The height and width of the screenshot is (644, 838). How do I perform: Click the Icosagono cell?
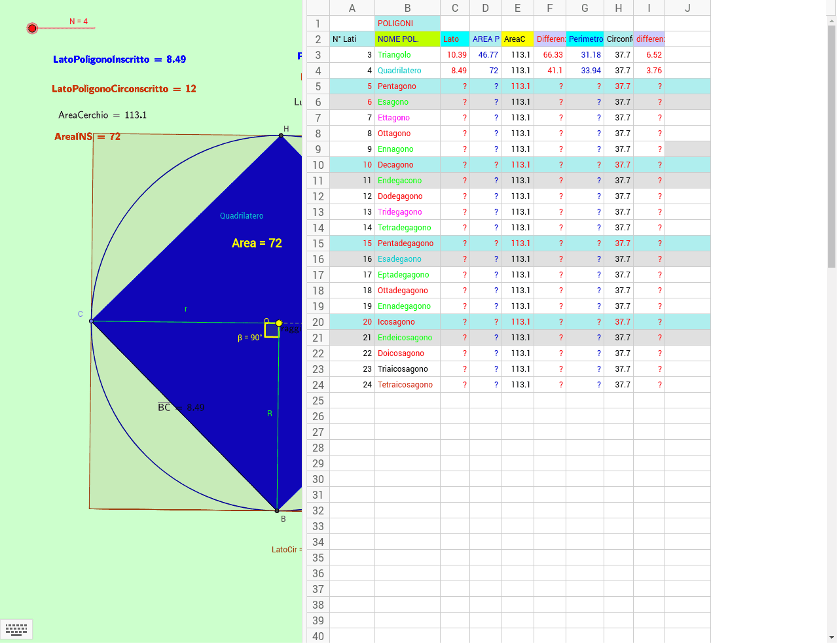pos(408,322)
